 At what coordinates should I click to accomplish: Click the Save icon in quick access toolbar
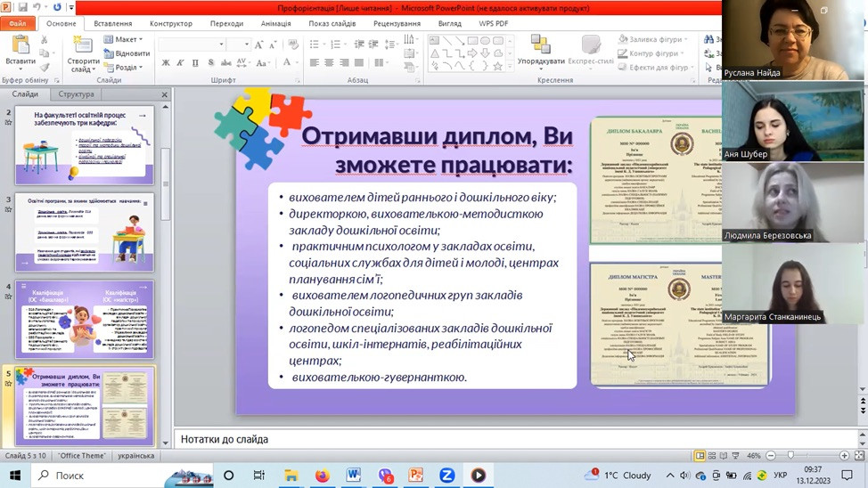tap(24, 8)
